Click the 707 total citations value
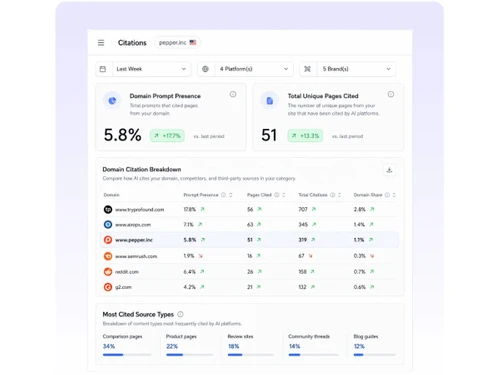Image resolution: width=500 pixels, height=375 pixels. (x=303, y=209)
